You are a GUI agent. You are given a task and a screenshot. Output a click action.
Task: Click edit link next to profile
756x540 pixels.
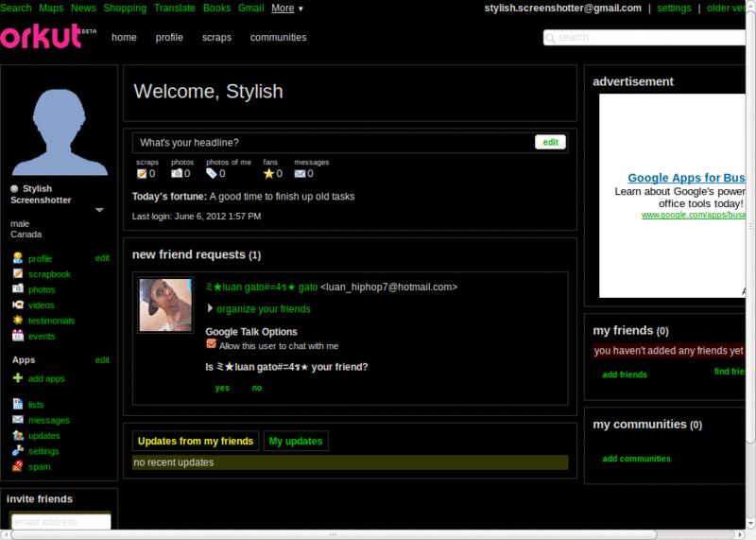pyautogui.click(x=102, y=258)
